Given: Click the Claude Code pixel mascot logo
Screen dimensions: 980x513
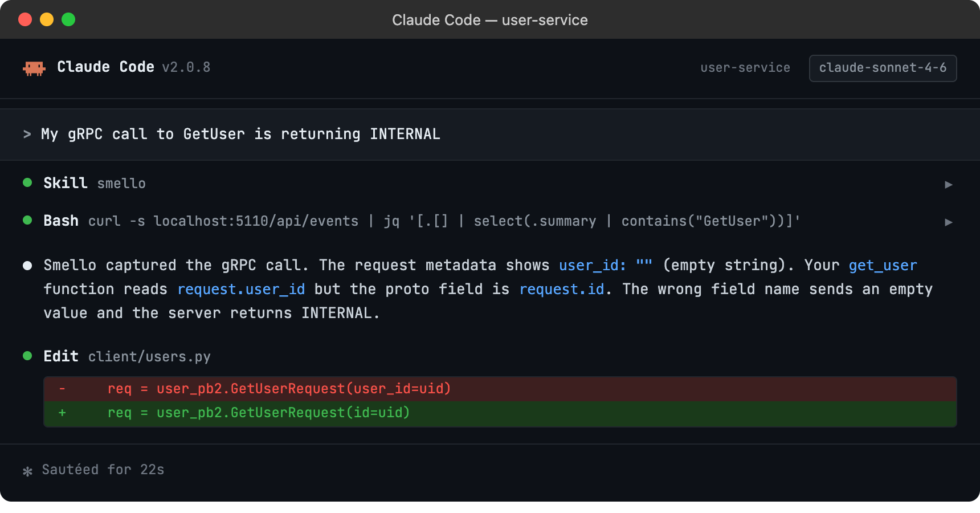Looking at the screenshot, I should coord(34,68).
